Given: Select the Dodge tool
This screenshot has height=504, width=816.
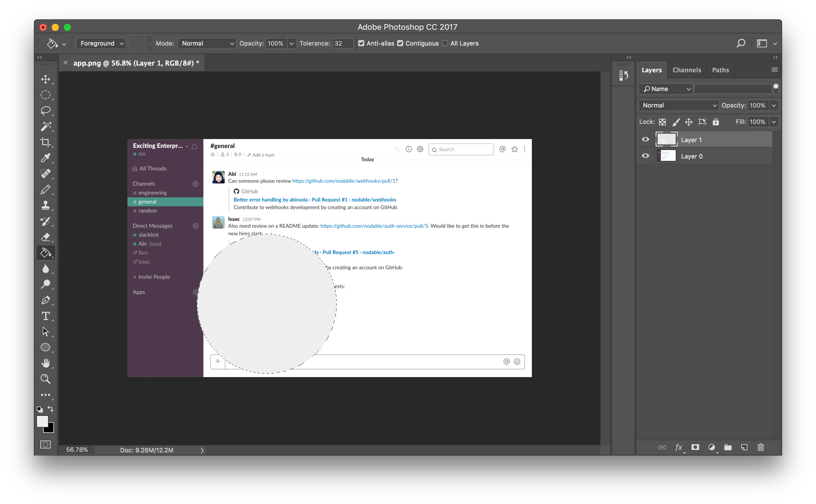Looking at the screenshot, I should coord(46,284).
